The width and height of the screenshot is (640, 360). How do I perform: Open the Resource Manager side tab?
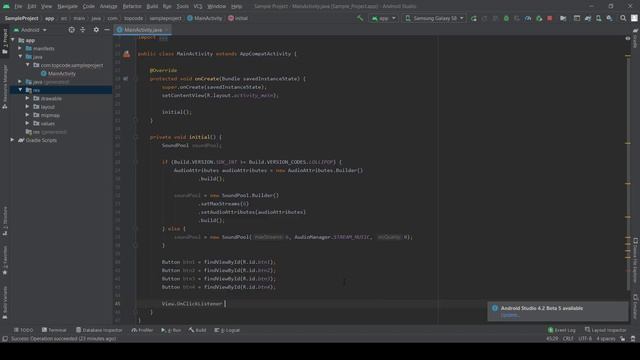pyautogui.click(x=5, y=87)
